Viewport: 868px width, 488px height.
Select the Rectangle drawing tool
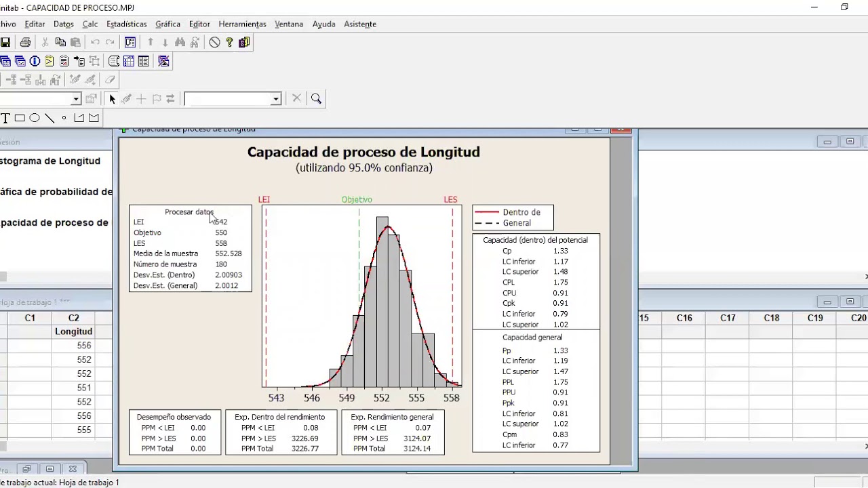[x=20, y=118]
